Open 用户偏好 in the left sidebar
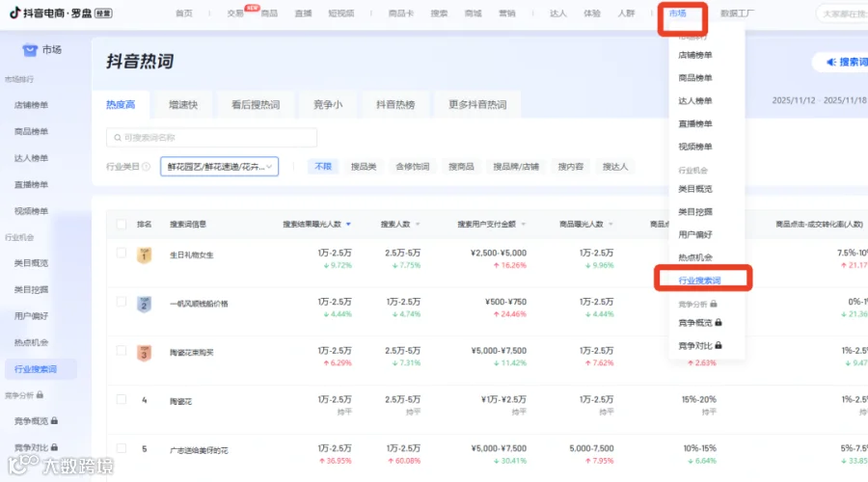868x482 pixels. (x=32, y=316)
